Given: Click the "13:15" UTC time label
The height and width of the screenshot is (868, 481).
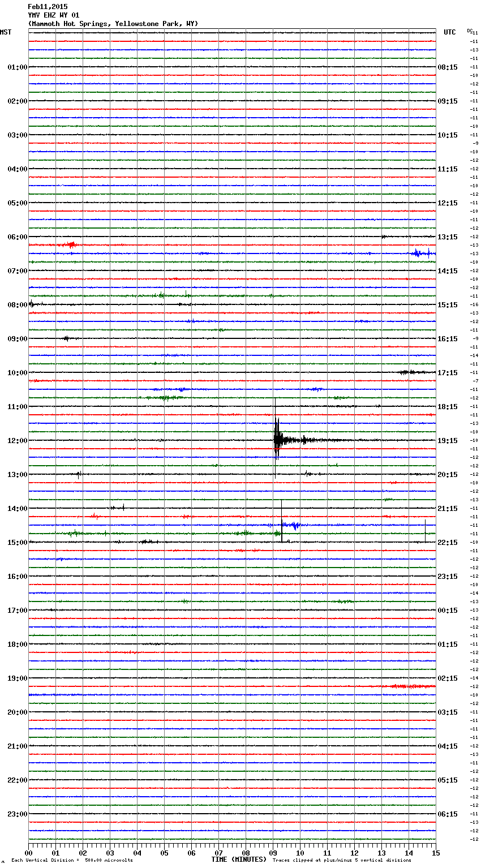Looking at the screenshot, I should coord(448,237).
